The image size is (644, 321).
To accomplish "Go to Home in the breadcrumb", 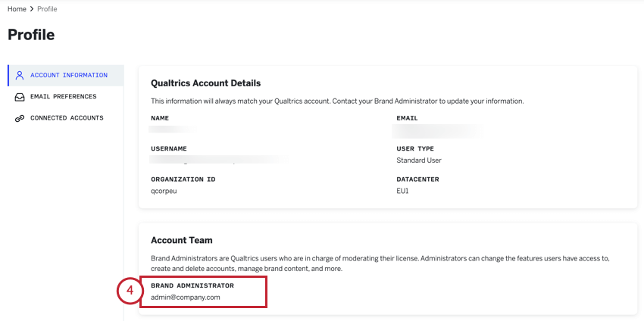I will coord(17,9).
